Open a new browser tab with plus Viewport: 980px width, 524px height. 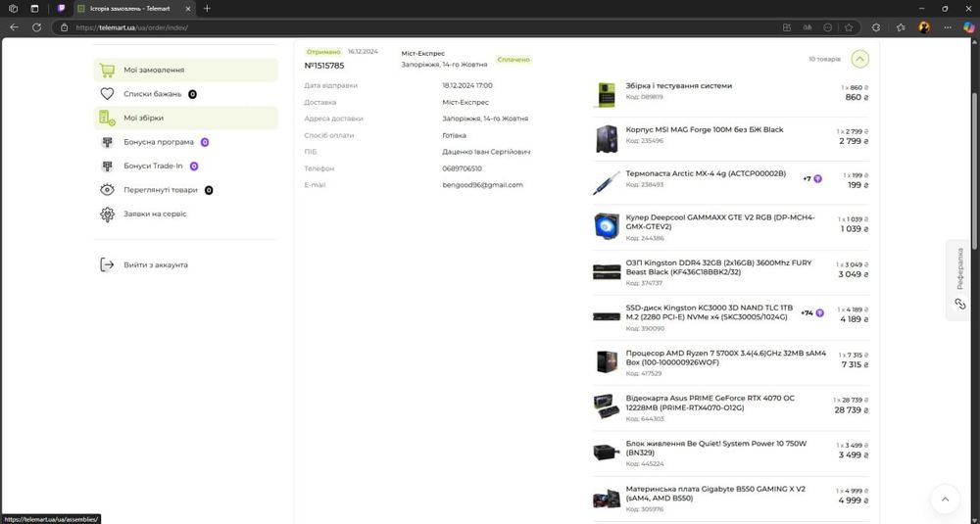[x=207, y=9]
